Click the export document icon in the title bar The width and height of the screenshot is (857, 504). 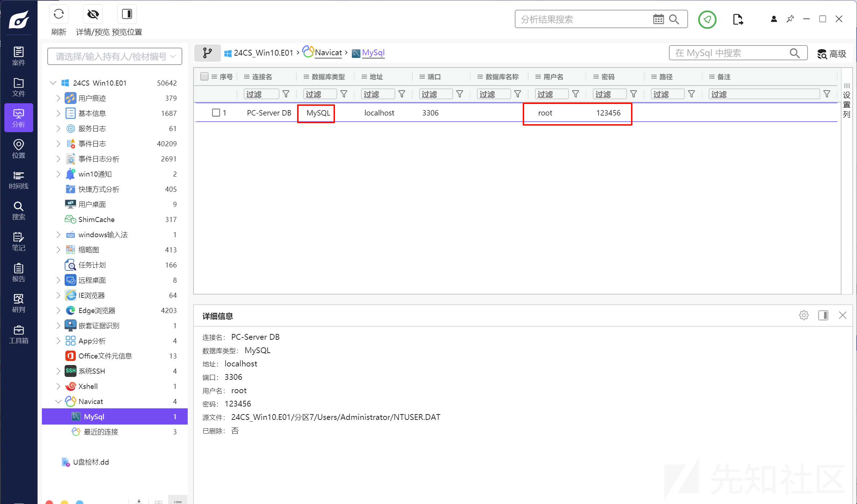(x=738, y=19)
